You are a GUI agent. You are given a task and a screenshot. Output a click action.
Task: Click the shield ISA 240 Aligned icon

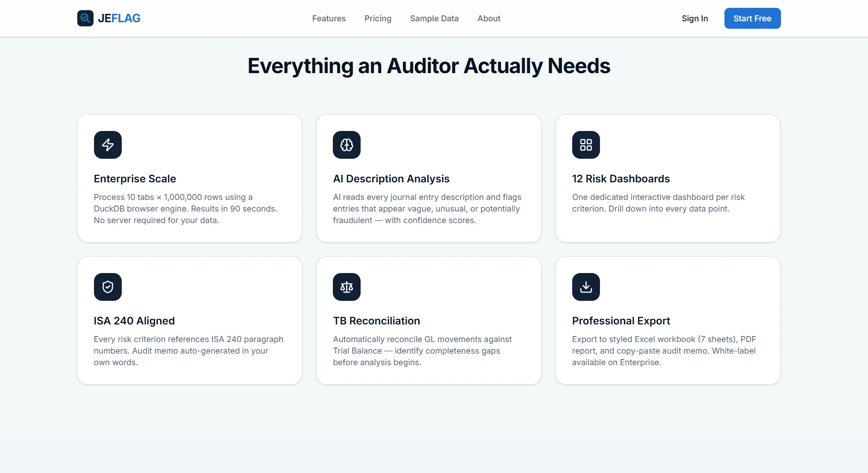tap(108, 287)
